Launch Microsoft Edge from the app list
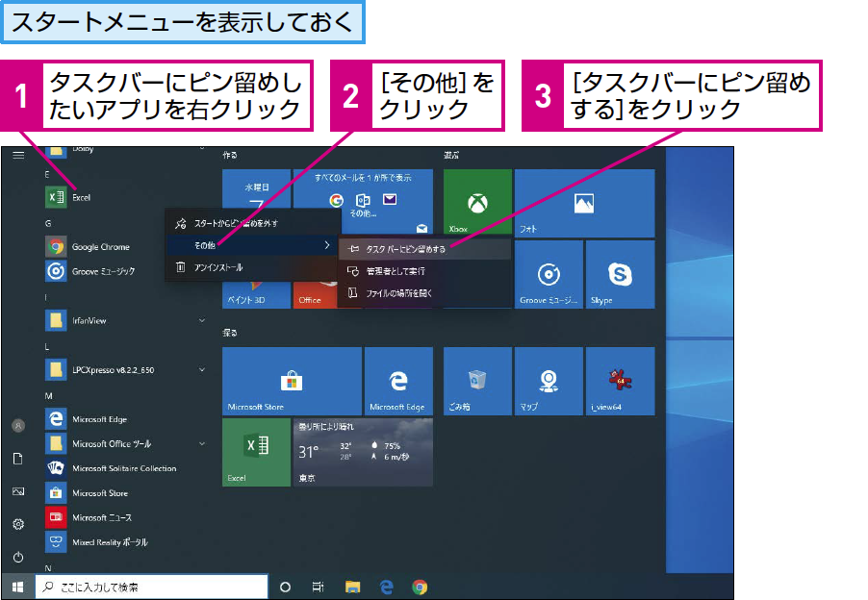Viewport: 868px width, 600px height. (x=124, y=418)
